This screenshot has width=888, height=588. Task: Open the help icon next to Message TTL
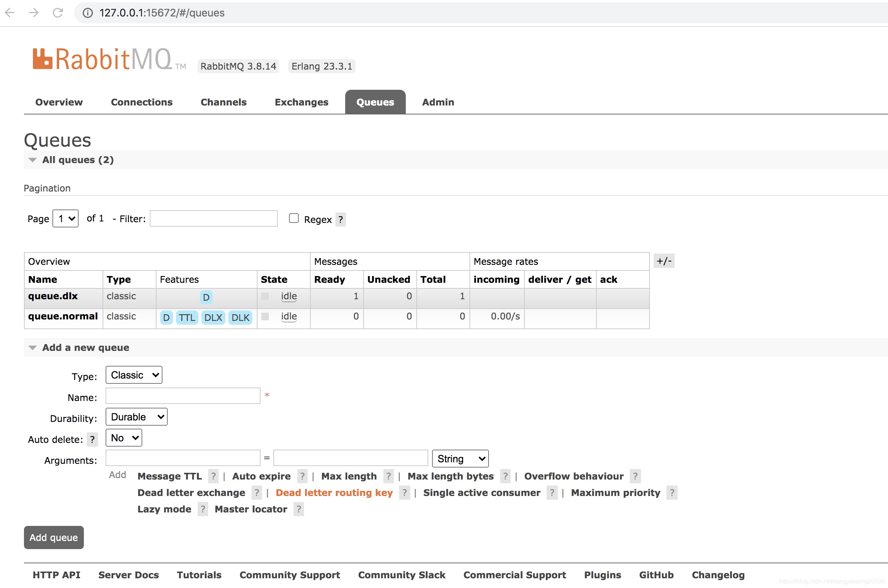click(x=213, y=476)
